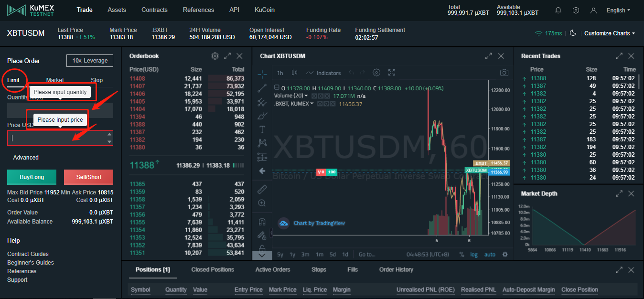Open the hexagon settings icon in header

coord(576,10)
